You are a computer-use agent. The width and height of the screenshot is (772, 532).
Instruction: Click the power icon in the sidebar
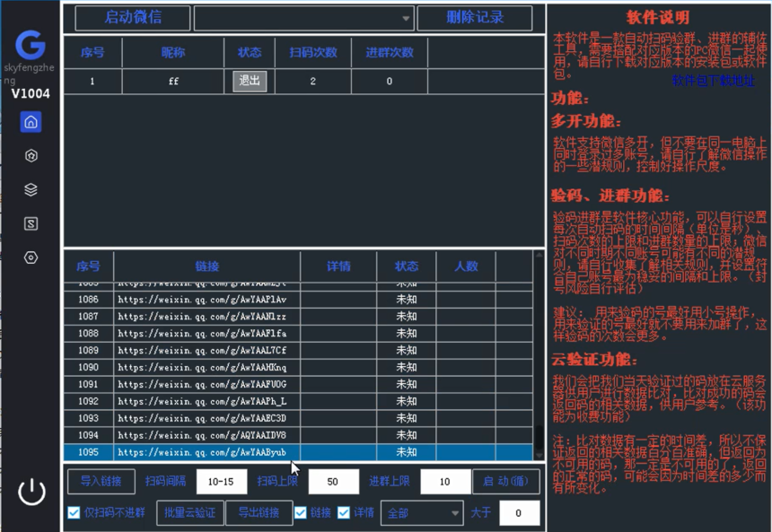point(32,491)
